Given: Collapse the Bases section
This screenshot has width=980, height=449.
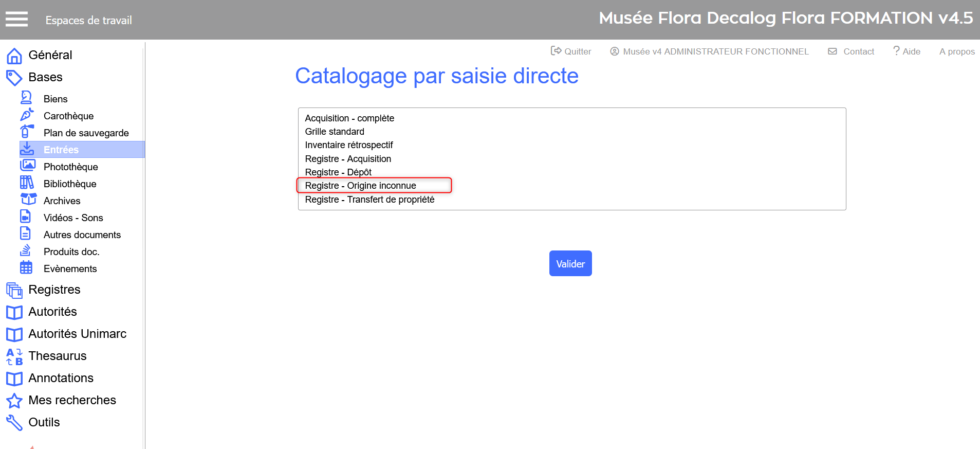Looking at the screenshot, I should (x=45, y=77).
